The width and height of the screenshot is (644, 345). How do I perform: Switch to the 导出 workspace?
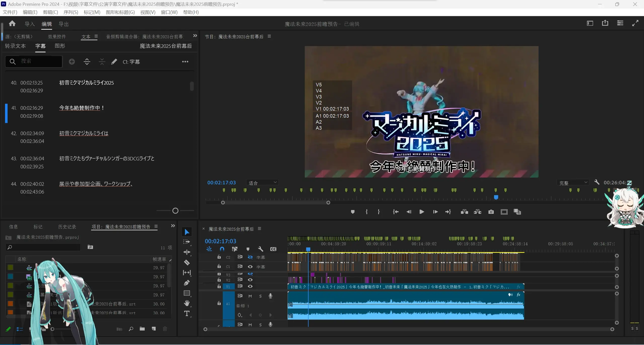point(64,24)
